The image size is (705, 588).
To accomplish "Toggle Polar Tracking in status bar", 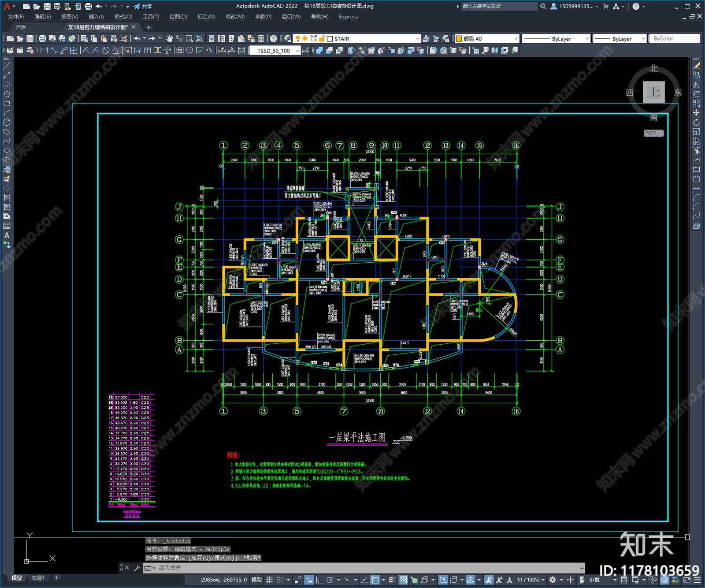I will pyautogui.click(x=330, y=580).
